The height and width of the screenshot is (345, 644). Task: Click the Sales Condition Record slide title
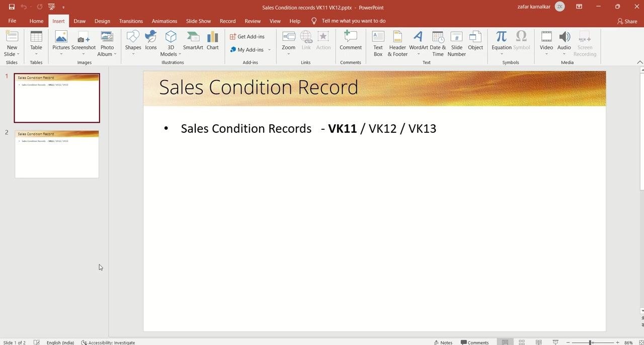pyautogui.click(x=259, y=88)
